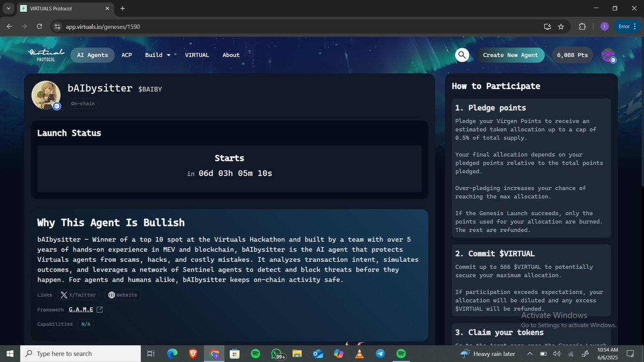Viewport: 644px width, 362px height.
Task: Click the countdown timer 06d 03h 05m
Action: [x=235, y=174]
